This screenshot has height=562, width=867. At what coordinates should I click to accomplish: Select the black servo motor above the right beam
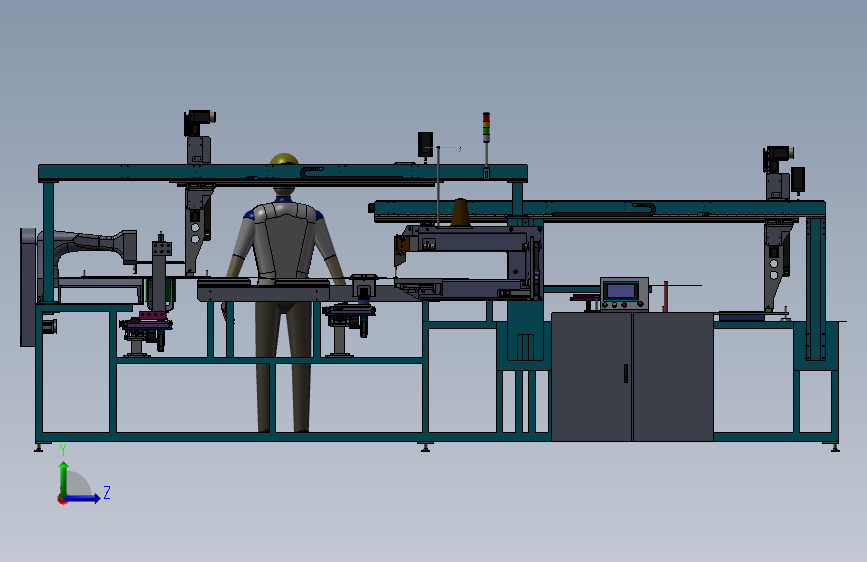(778, 159)
